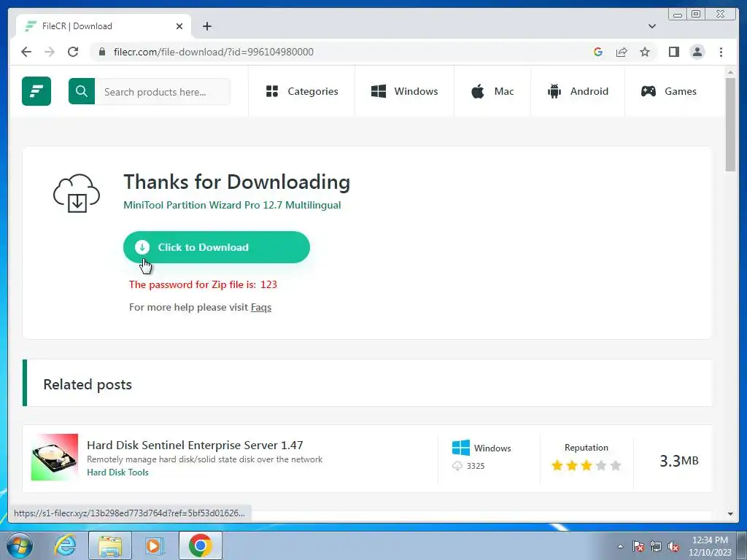
Task: Go back with the browser back arrow
Action: tap(26, 52)
